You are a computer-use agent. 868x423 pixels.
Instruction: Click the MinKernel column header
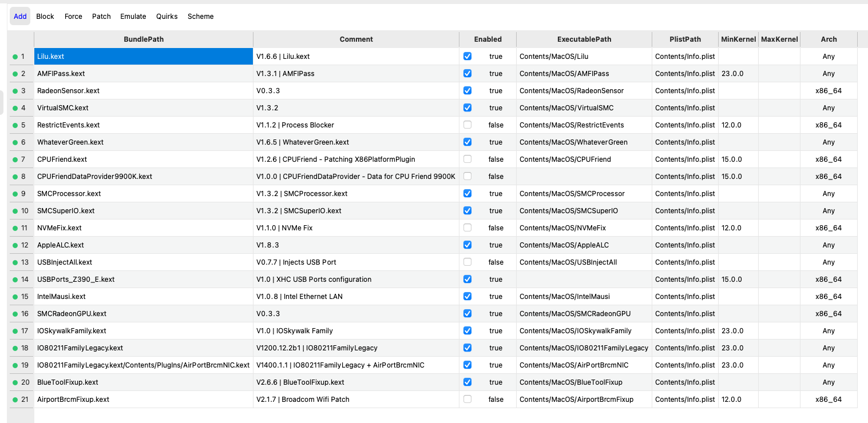[x=738, y=39]
